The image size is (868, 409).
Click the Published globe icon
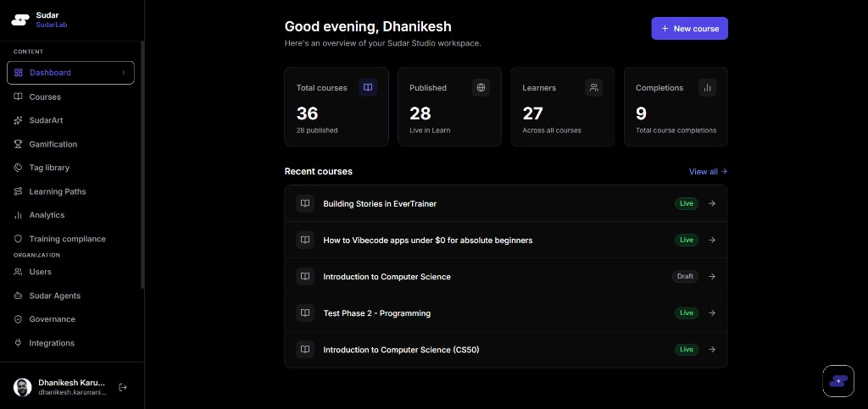[x=481, y=87]
